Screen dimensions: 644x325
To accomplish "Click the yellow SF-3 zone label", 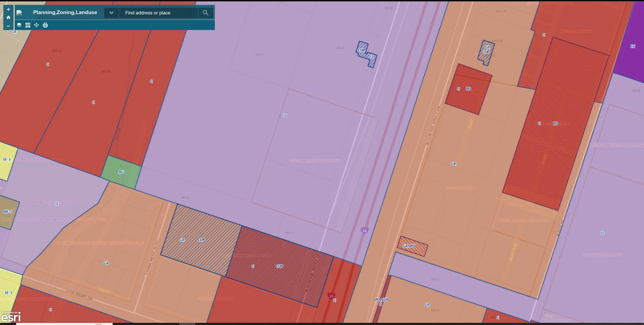I will 7,160.
